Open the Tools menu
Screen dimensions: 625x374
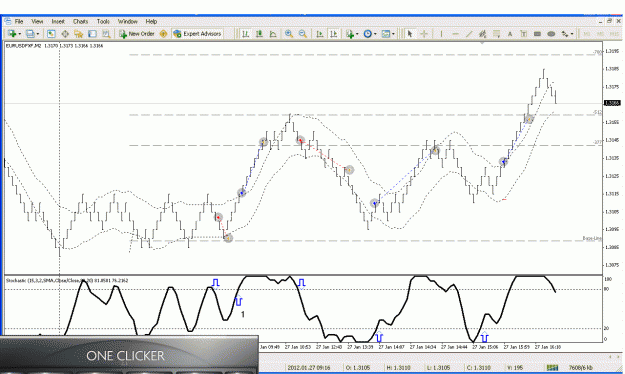103,22
